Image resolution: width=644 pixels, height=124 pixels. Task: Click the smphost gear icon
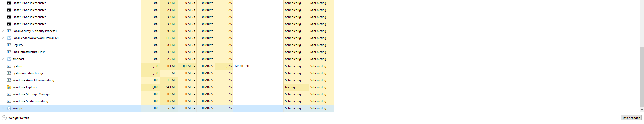[9, 59]
